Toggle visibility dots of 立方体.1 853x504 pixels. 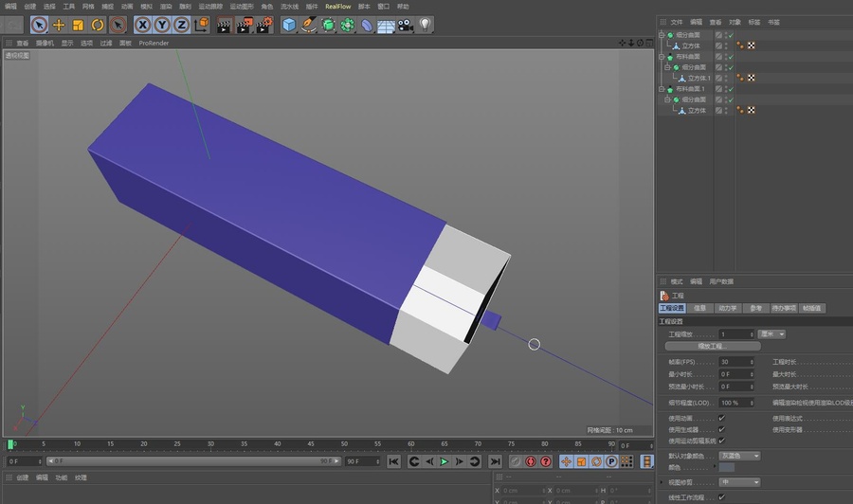tap(726, 78)
